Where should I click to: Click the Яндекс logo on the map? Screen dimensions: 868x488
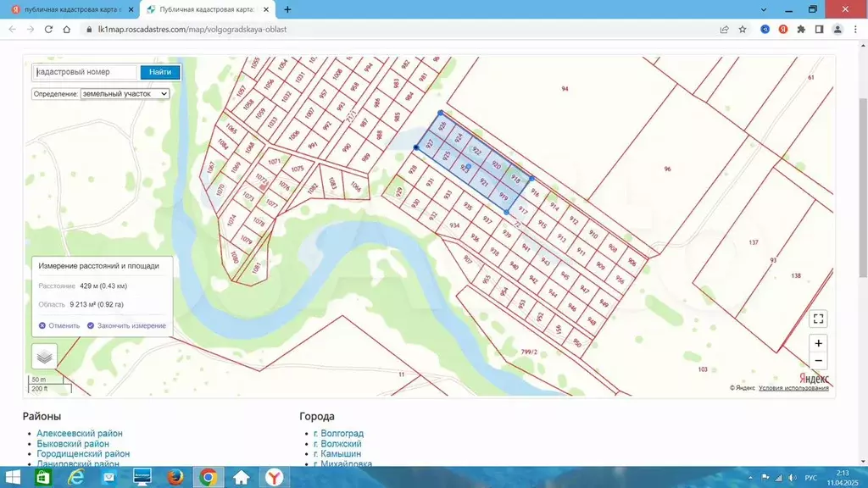(814, 378)
